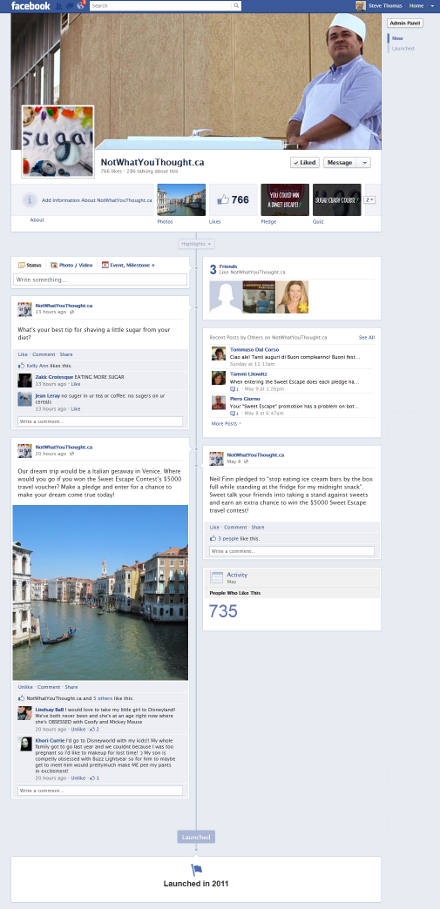Open notifications globe icon with red badge
The height and width of the screenshot is (909, 440).
pyautogui.click(x=80, y=6)
